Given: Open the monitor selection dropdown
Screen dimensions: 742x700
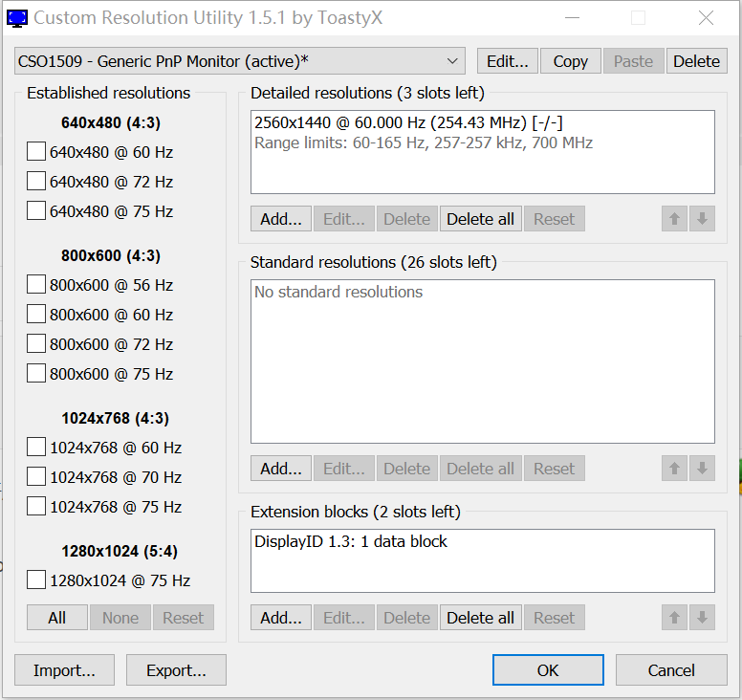Looking at the screenshot, I should pyautogui.click(x=240, y=61).
